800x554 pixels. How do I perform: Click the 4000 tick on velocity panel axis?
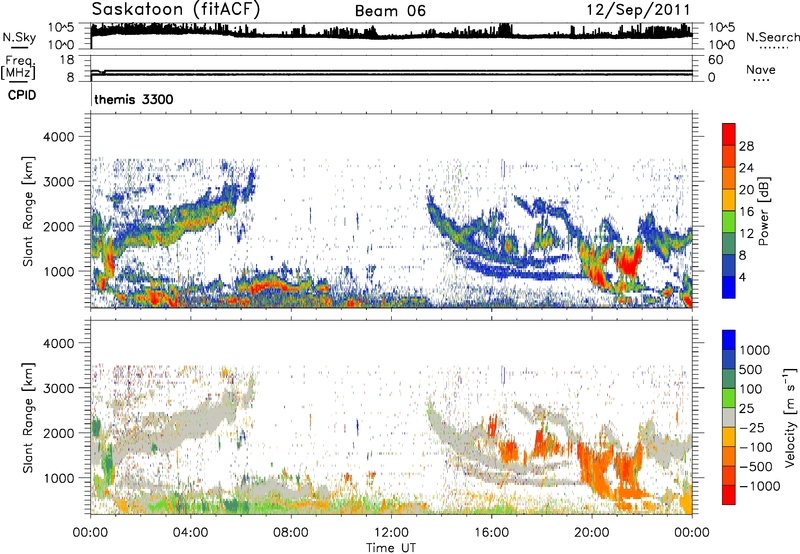click(x=58, y=343)
